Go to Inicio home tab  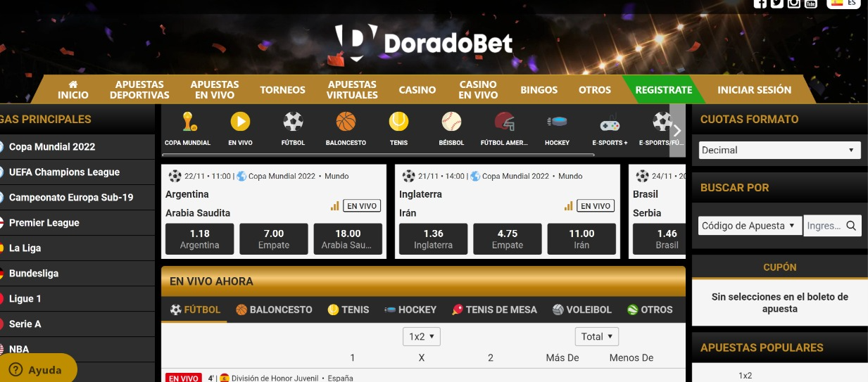73,89
